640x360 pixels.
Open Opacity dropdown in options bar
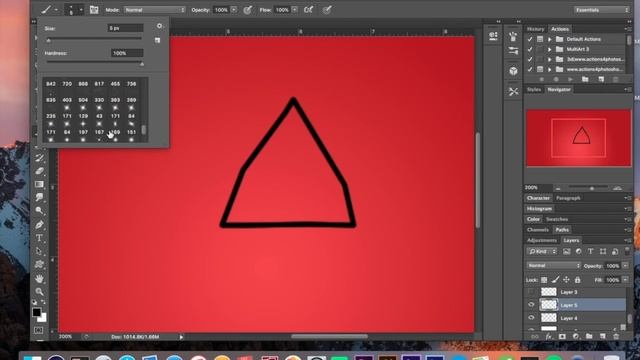tap(233, 10)
